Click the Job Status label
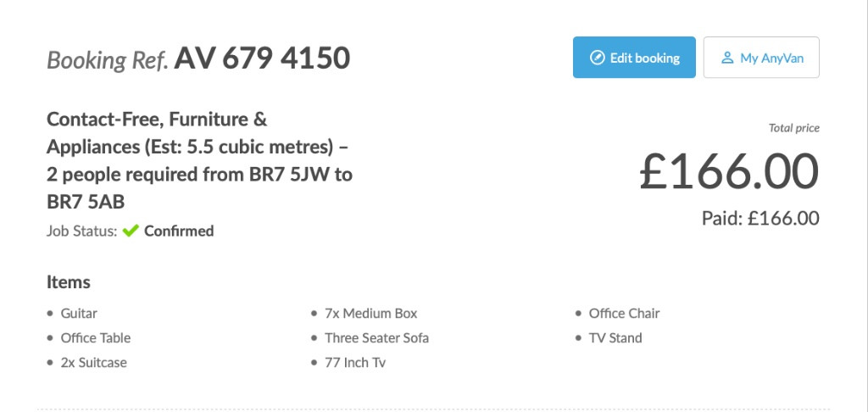This screenshot has width=868, height=412. tap(82, 231)
